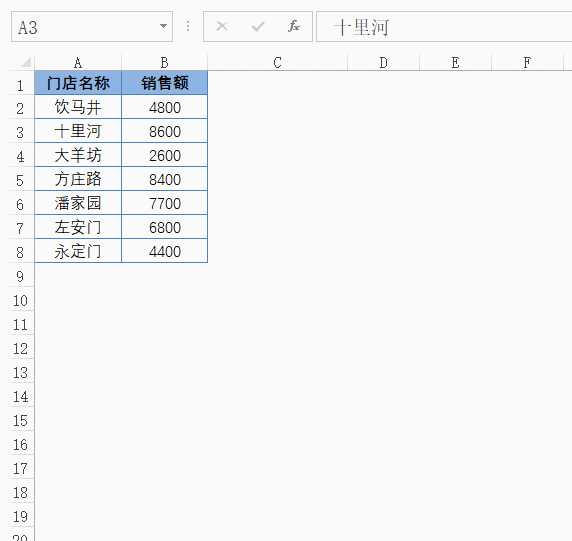This screenshot has height=541, width=572.
Task: Select row 2 header
Action: pos(20,108)
